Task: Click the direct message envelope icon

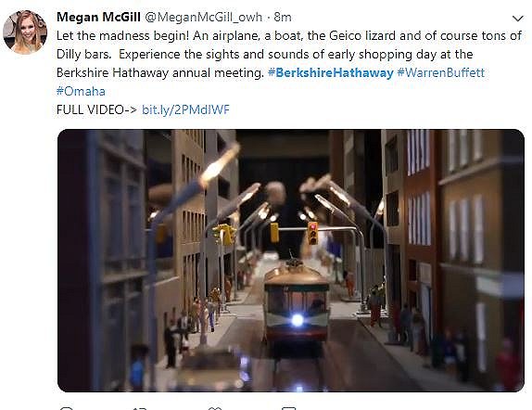Action: pos(289,407)
